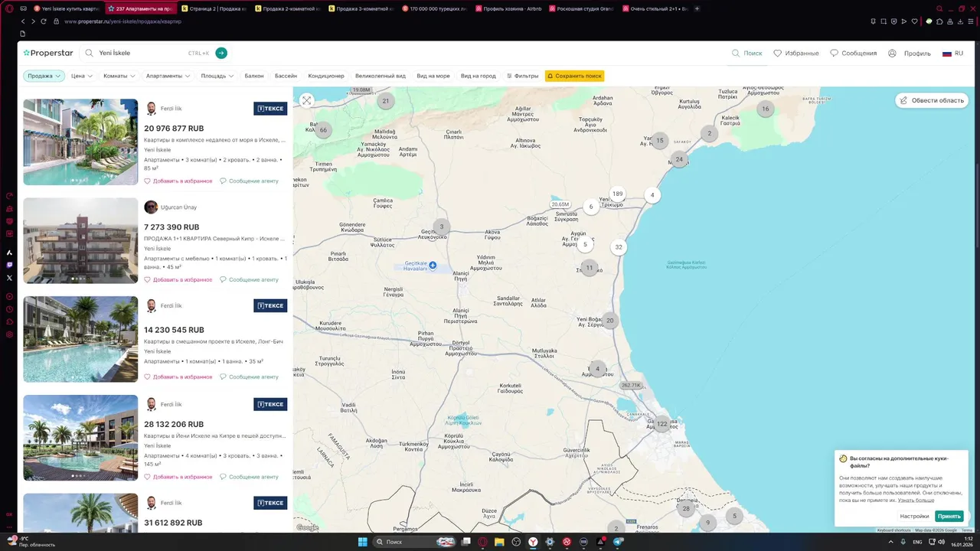Screen dimensions: 980x551
Task: Click the Обвести область draw area button
Action: (x=932, y=100)
